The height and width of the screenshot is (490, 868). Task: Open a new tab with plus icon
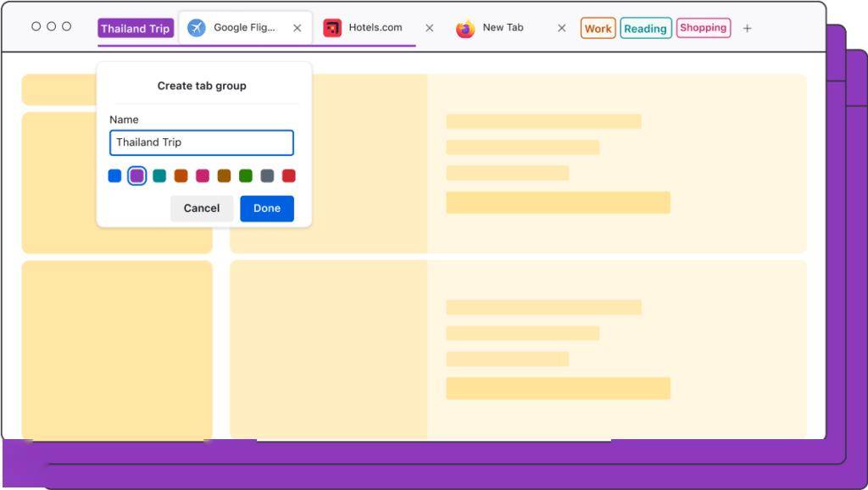click(x=748, y=28)
